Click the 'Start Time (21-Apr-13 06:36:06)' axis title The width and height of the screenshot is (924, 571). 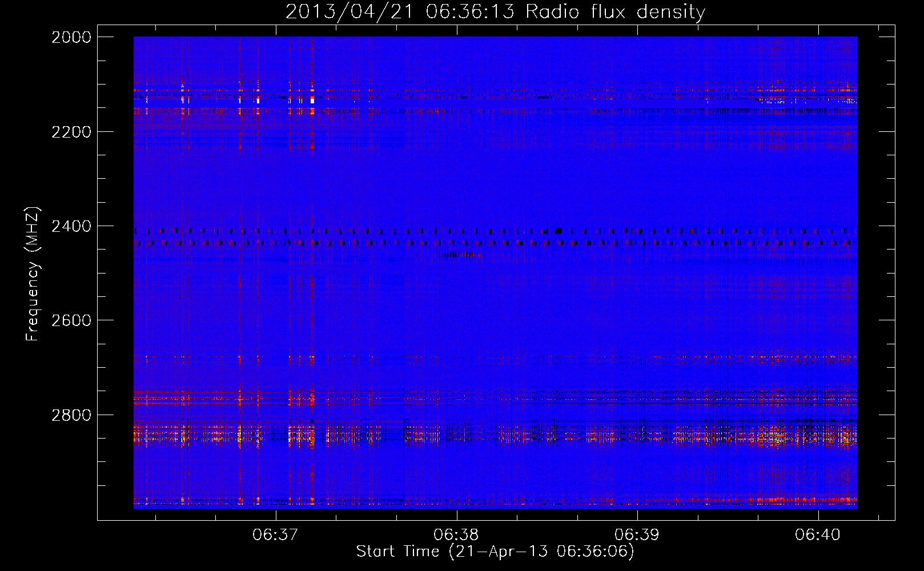click(495, 552)
